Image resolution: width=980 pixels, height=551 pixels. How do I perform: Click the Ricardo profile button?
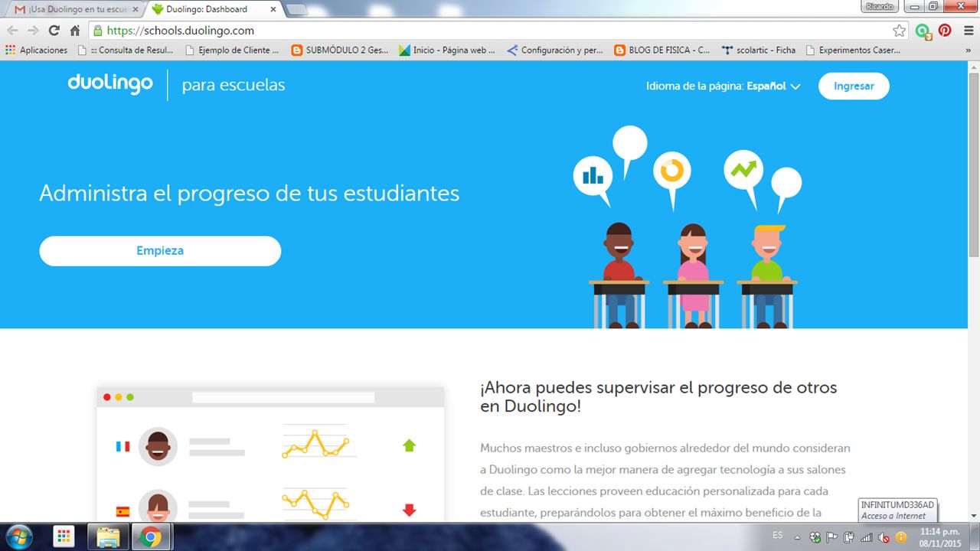880,6
